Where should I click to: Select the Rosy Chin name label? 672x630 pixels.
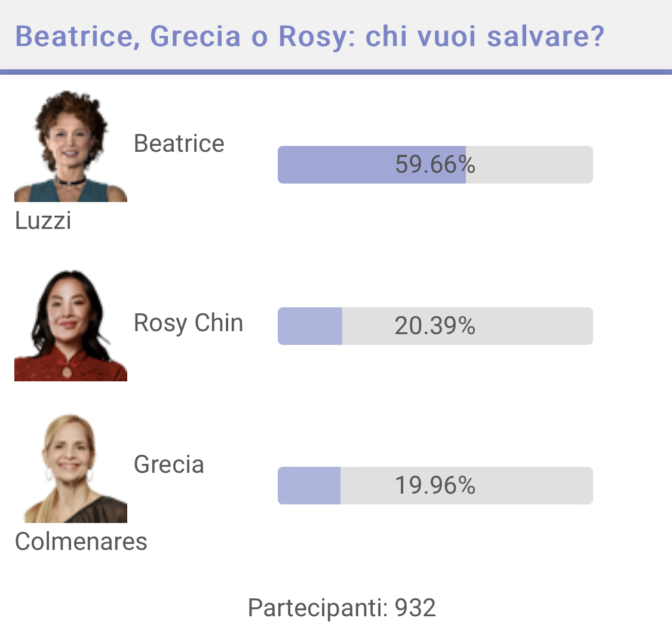[189, 323]
